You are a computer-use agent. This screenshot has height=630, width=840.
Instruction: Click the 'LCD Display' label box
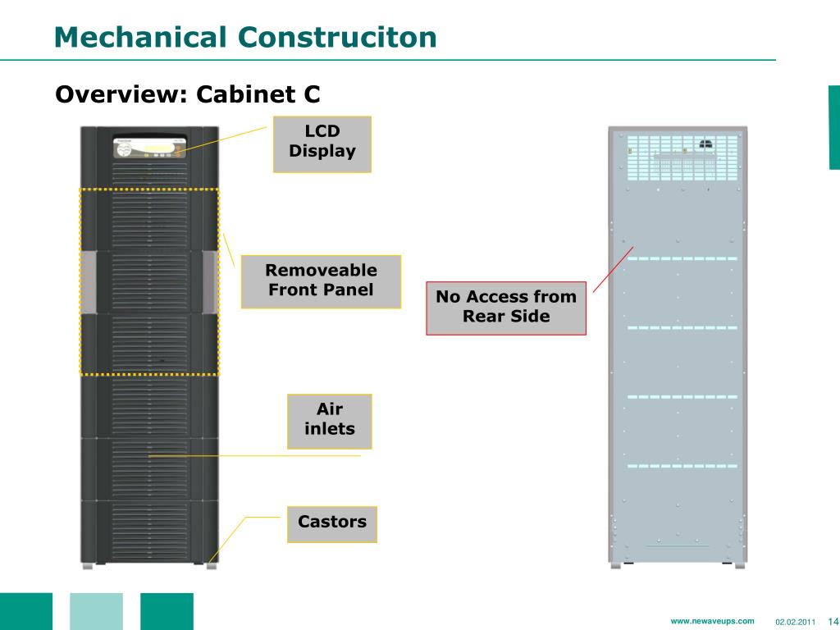click(x=322, y=144)
